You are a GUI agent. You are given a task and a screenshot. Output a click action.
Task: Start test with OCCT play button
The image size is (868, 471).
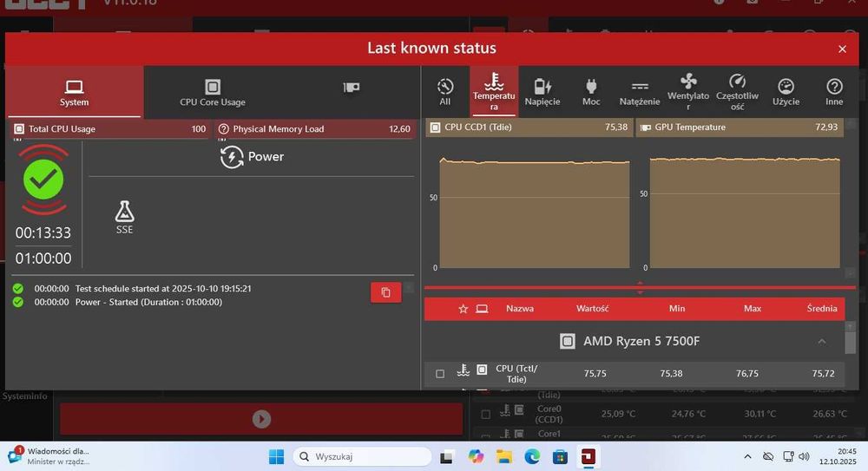tap(261, 419)
